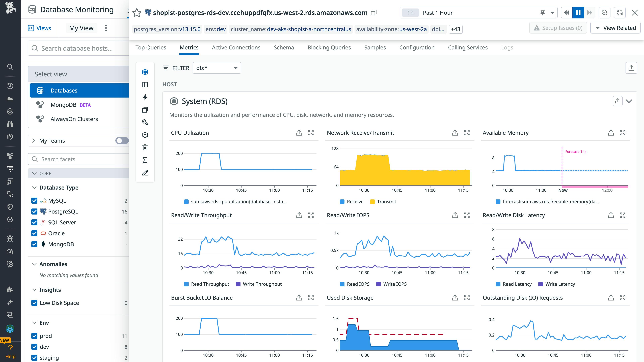Screen dimensions: 644x362
Task: Open the View Related dropdown
Action: pos(615,28)
